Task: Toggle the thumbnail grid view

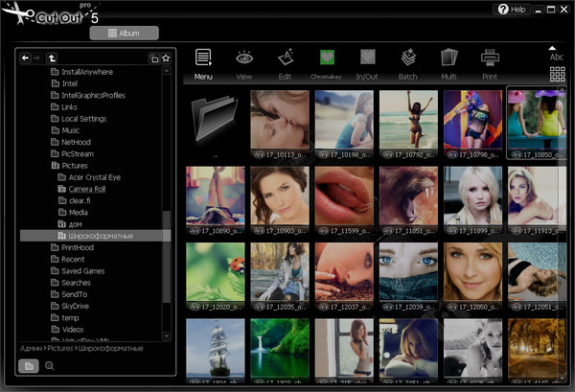Action: click(x=557, y=74)
